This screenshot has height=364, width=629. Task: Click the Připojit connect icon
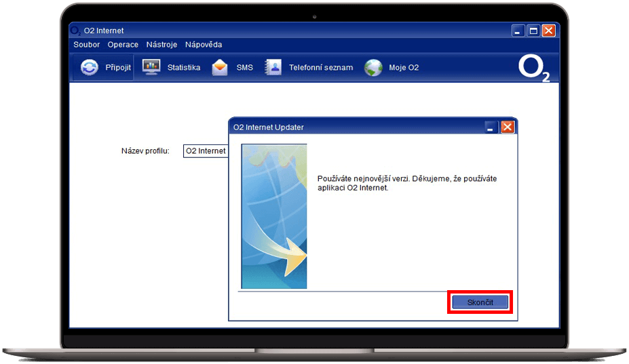click(x=90, y=68)
